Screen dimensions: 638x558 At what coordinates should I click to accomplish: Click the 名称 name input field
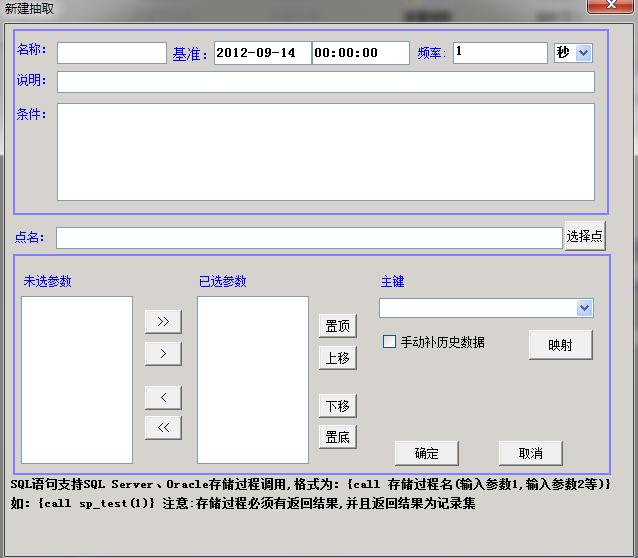click(112, 53)
